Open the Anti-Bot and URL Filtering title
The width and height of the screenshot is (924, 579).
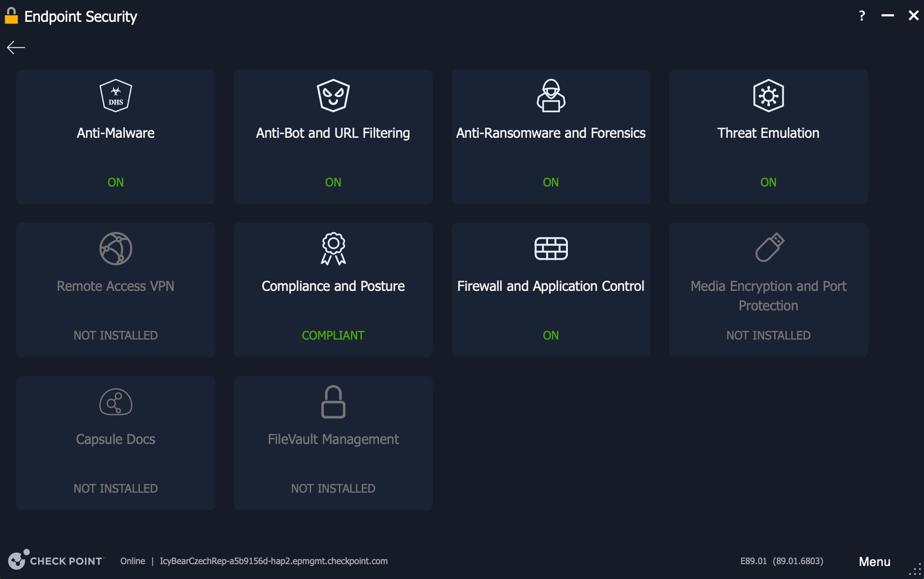pyautogui.click(x=333, y=133)
